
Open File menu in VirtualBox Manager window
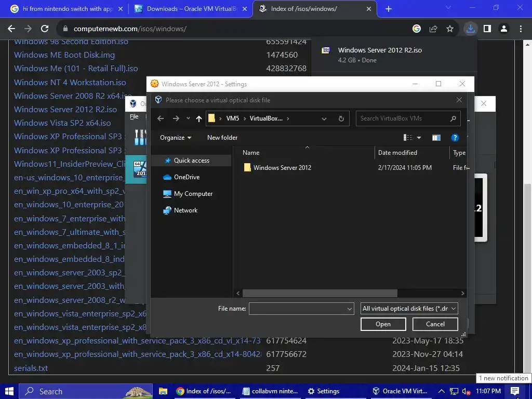point(135,116)
